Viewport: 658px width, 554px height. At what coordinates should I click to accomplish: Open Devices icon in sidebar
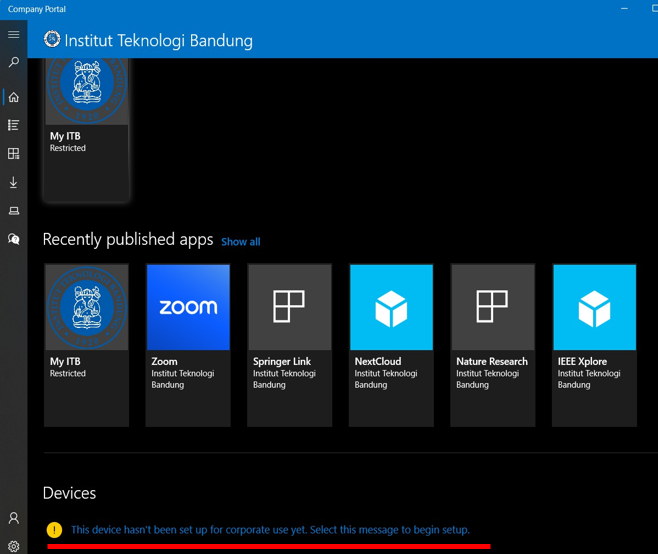click(x=13, y=211)
